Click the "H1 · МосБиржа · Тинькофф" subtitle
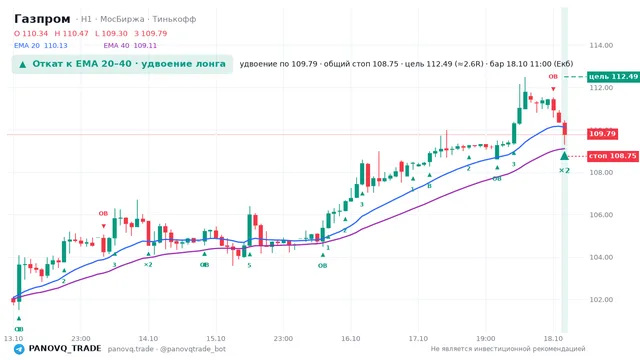This screenshot has height=360, width=640. click(x=138, y=19)
